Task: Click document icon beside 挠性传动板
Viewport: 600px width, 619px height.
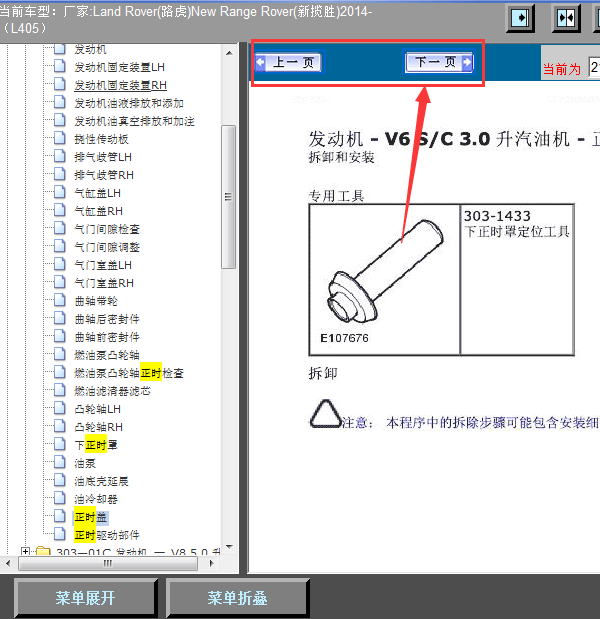Action: [60, 138]
